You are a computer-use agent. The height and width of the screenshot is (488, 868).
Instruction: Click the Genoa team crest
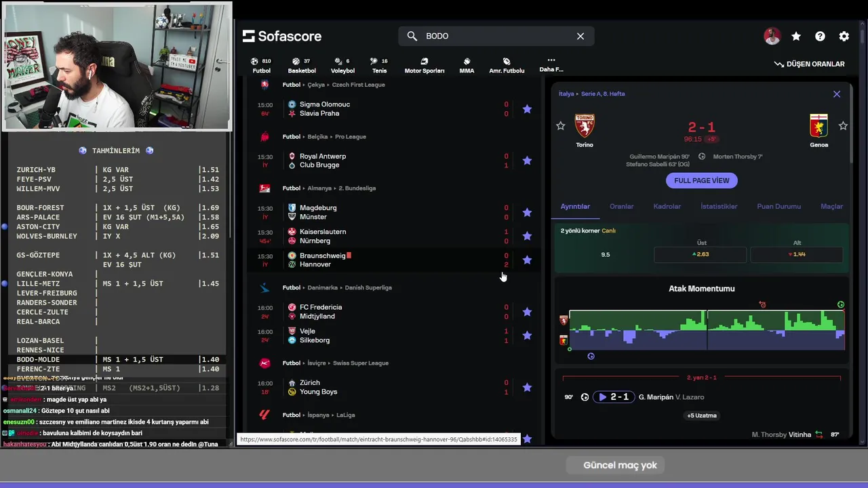pos(819,126)
